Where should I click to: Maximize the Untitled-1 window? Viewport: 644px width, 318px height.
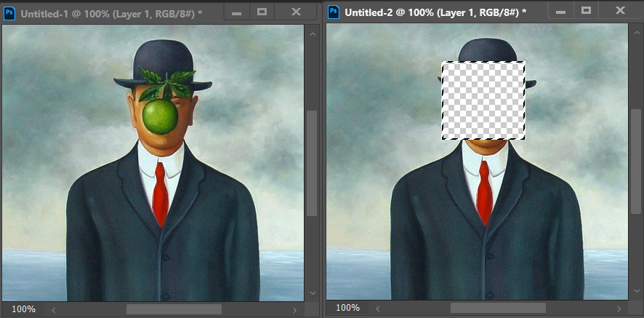tap(262, 12)
